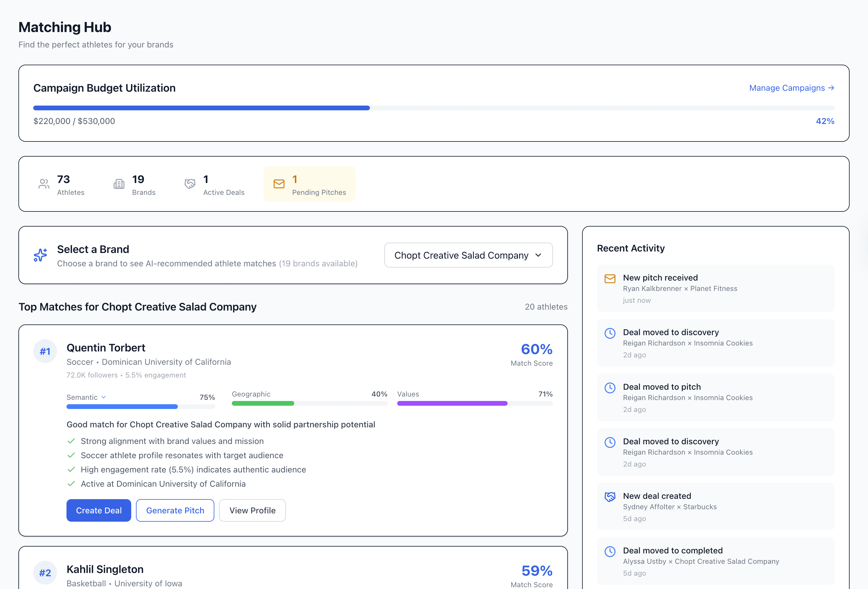This screenshot has width=868, height=589.
Task: Click the Athletes people icon
Action: coord(43,184)
